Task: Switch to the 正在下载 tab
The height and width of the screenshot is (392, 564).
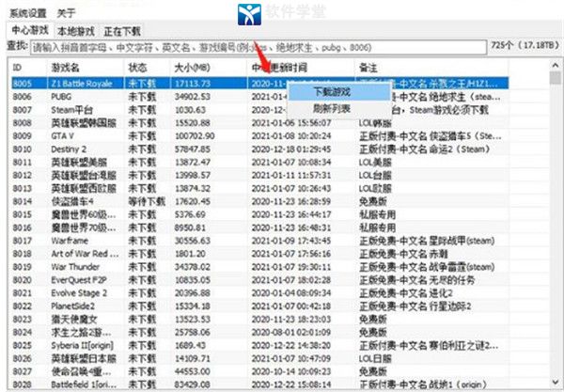Action: (x=122, y=31)
